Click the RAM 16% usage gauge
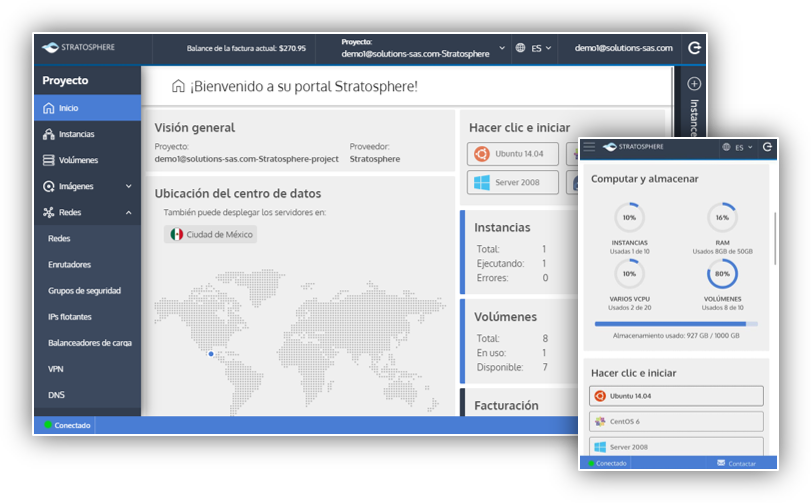Screen dimensions: 811x503 tap(722, 218)
